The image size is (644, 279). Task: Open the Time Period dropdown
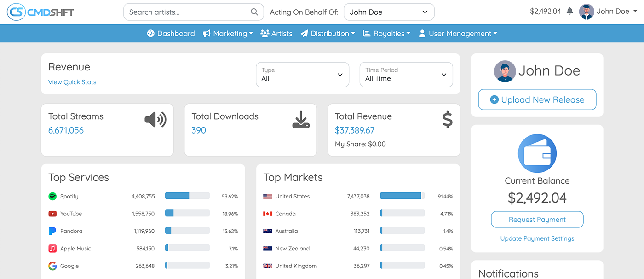click(406, 75)
